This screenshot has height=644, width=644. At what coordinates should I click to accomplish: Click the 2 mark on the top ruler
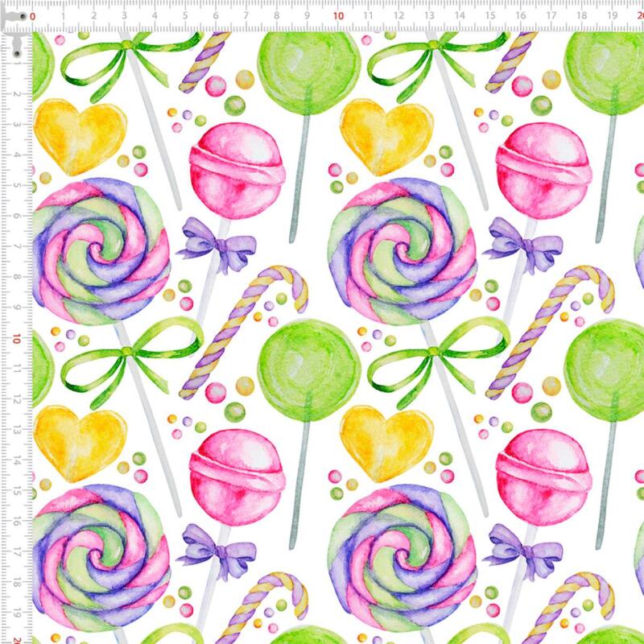(93, 14)
